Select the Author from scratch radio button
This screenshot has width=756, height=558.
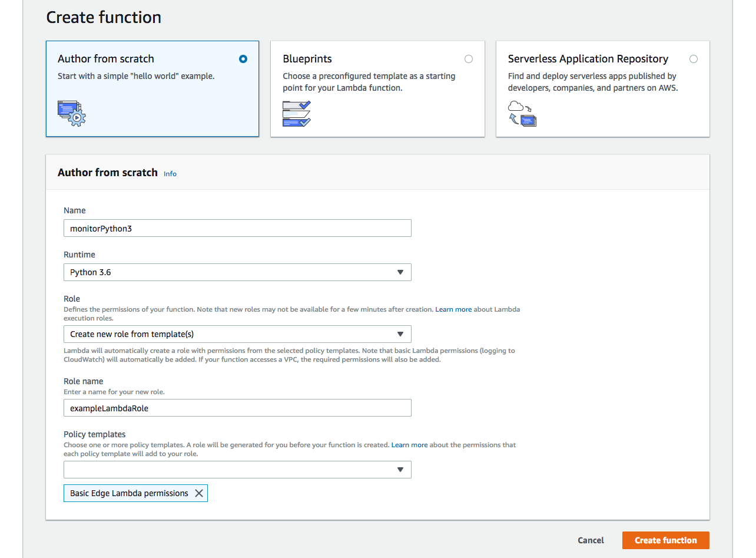click(x=243, y=59)
